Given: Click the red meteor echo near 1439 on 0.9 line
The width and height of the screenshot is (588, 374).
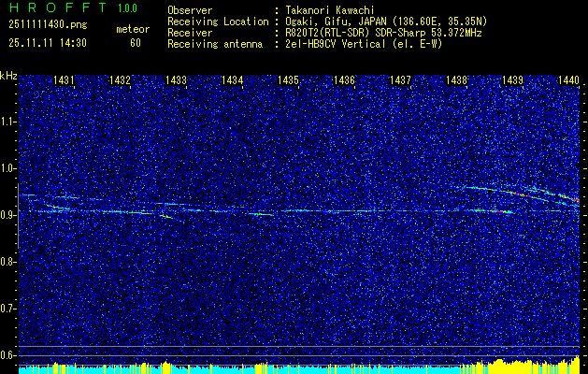Looking at the screenshot, I should coord(499,212).
